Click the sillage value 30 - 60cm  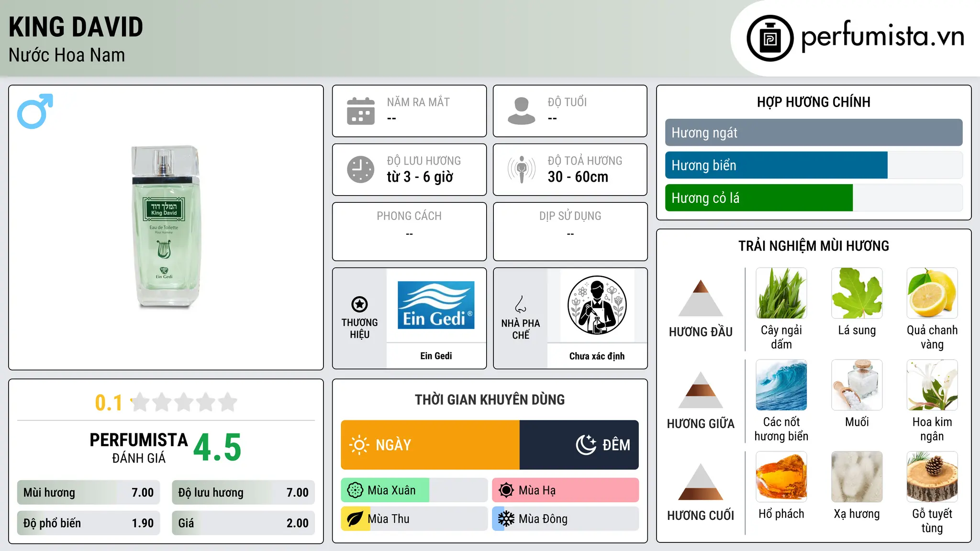point(578,177)
